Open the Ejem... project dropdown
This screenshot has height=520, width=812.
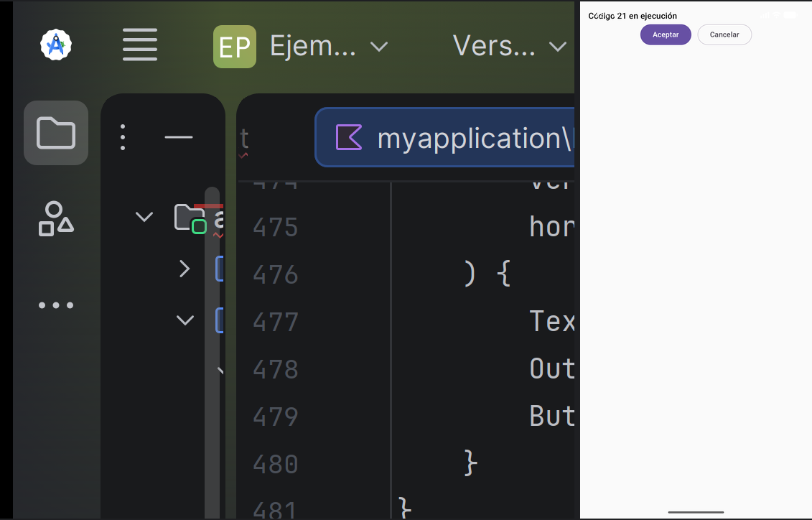pos(328,47)
